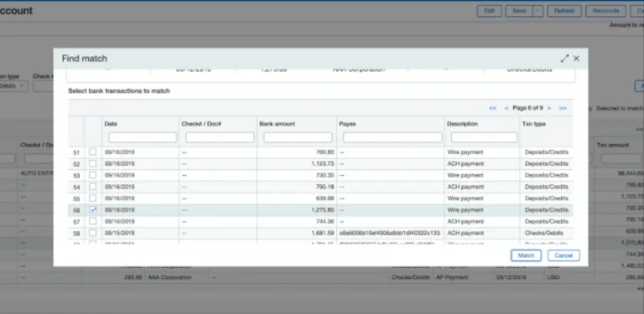Select checkbox for row 53
644x314 pixels.
93,175
